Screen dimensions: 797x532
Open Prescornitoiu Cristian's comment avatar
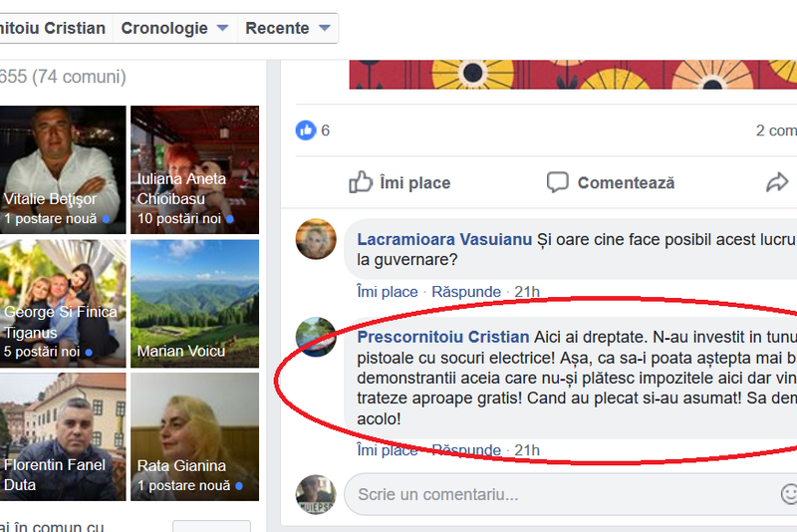pos(316,337)
